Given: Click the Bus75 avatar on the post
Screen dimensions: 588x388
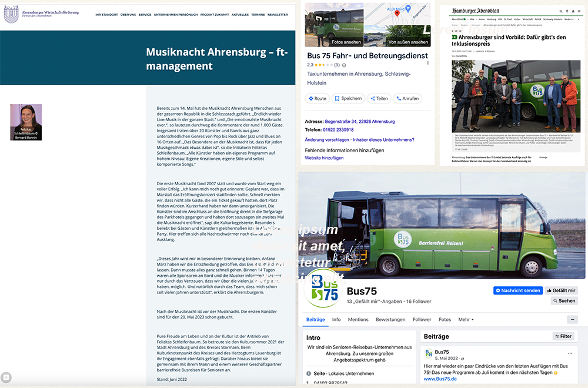Looking at the screenshot, I should point(428,353).
